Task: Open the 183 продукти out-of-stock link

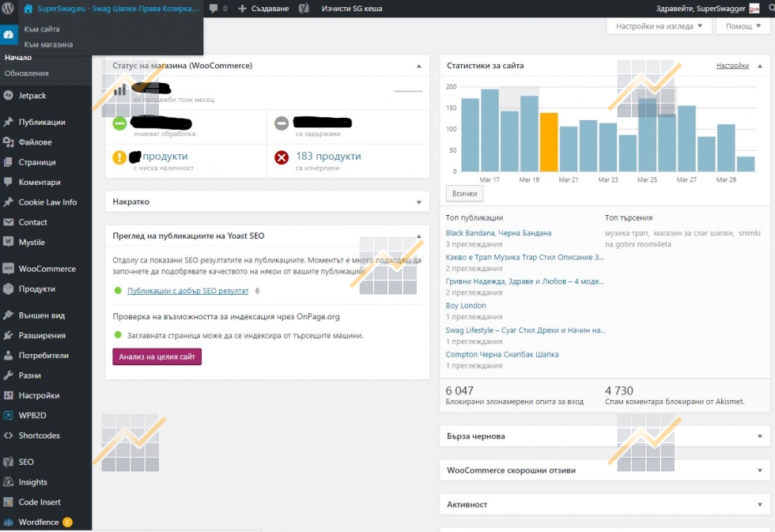Action: [328, 156]
